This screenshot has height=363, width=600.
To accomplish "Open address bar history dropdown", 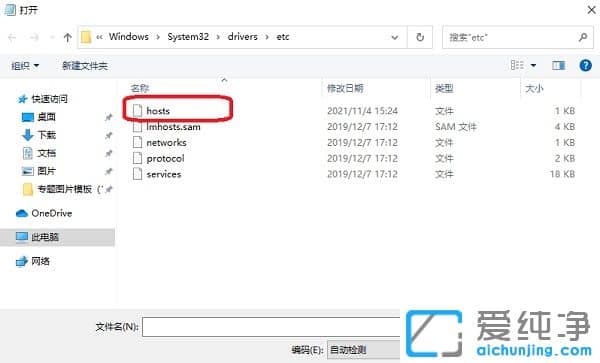I will click(395, 37).
